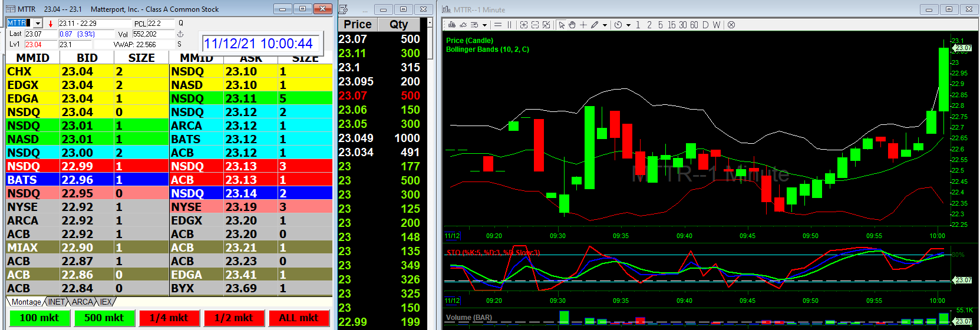Click the circled X icon in chart toolbar

[731, 25]
